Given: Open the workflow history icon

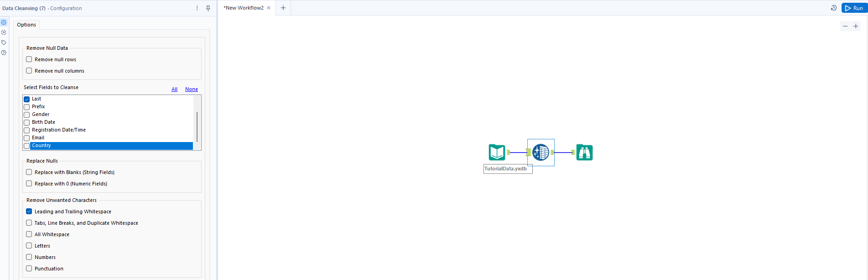Looking at the screenshot, I should click(833, 8).
